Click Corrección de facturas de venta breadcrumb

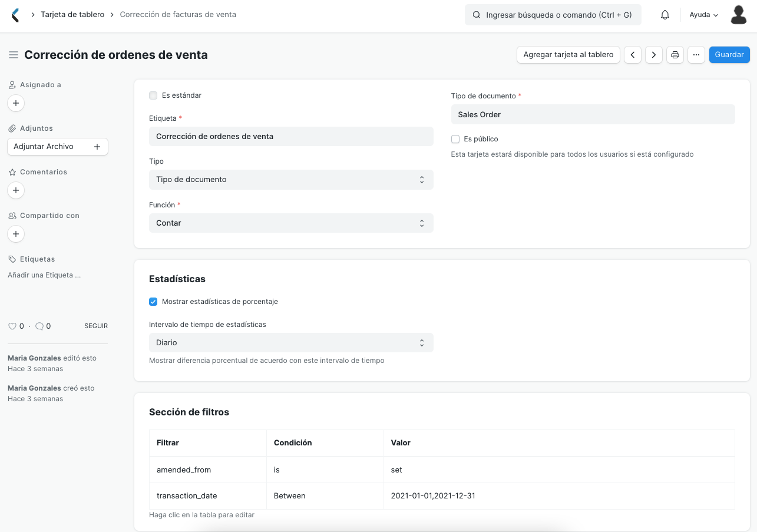point(178,15)
